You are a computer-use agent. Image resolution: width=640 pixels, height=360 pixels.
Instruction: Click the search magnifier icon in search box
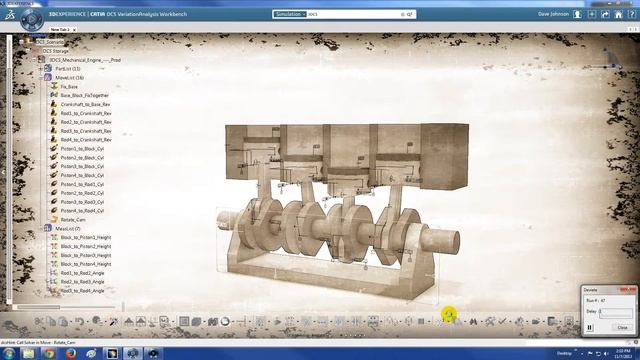click(x=410, y=14)
